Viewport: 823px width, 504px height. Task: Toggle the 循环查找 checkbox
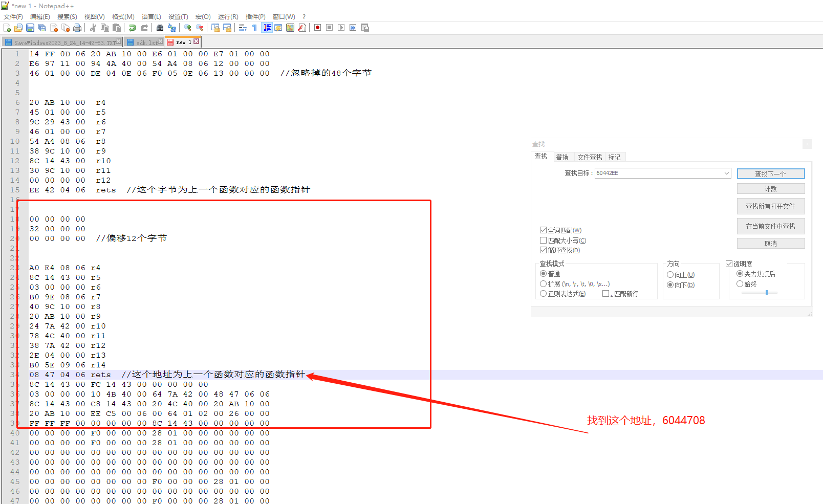pos(543,250)
